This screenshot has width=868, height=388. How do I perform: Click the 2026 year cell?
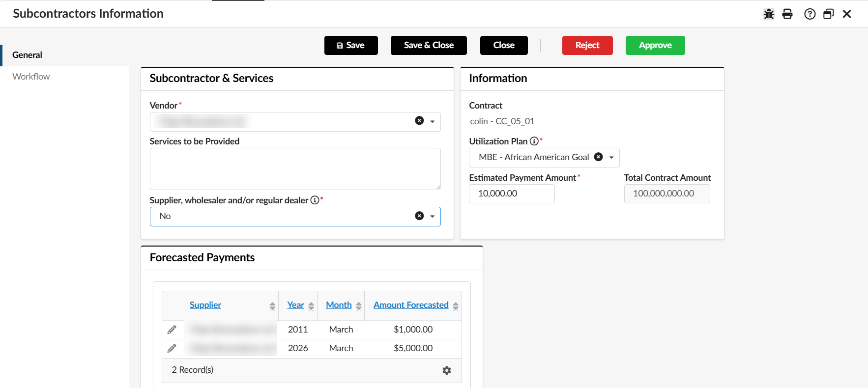[298, 348]
